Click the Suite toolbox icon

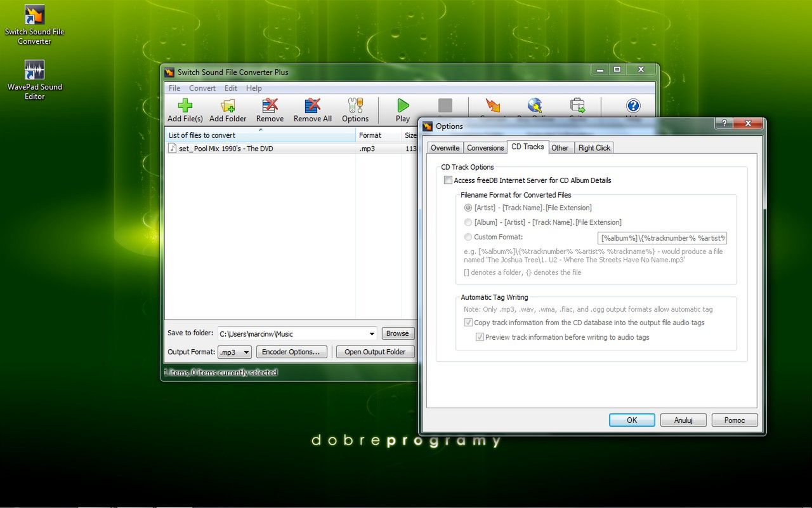[577, 105]
